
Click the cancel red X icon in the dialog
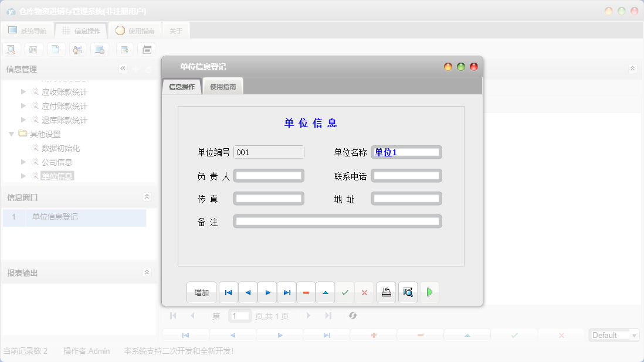[x=364, y=292]
